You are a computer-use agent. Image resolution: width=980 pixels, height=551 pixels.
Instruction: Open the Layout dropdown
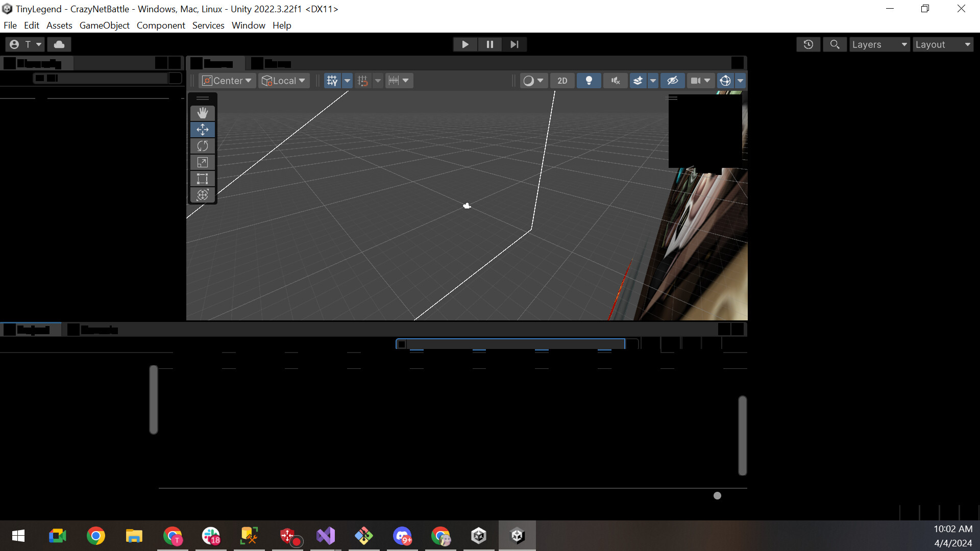(x=942, y=44)
